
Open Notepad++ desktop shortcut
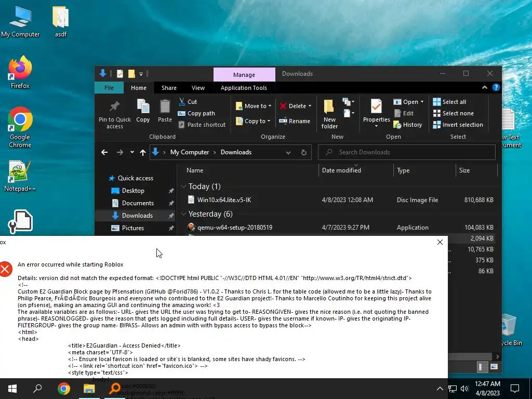click(x=20, y=176)
